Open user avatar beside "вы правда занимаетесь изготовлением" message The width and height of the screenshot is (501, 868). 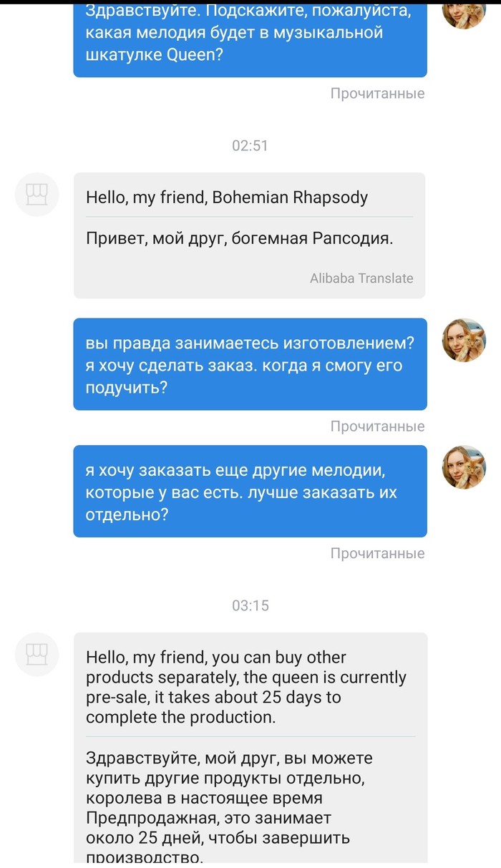(464, 340)
